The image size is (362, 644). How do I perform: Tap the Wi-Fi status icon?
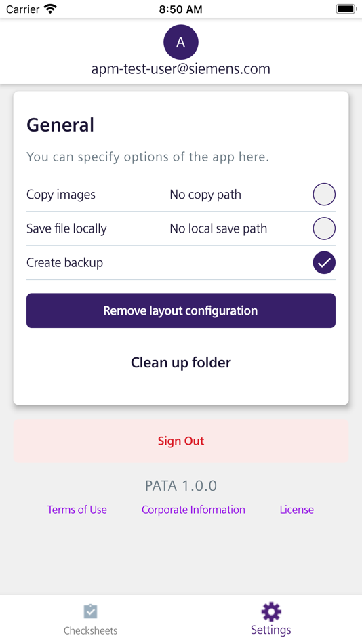[51, 9]
